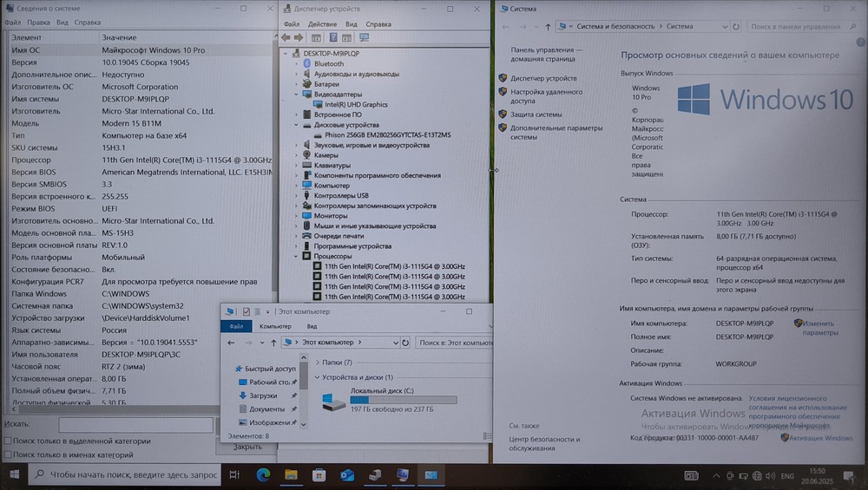
Task: Expand the Камеры device category
Action: click(x=296, y=155)
